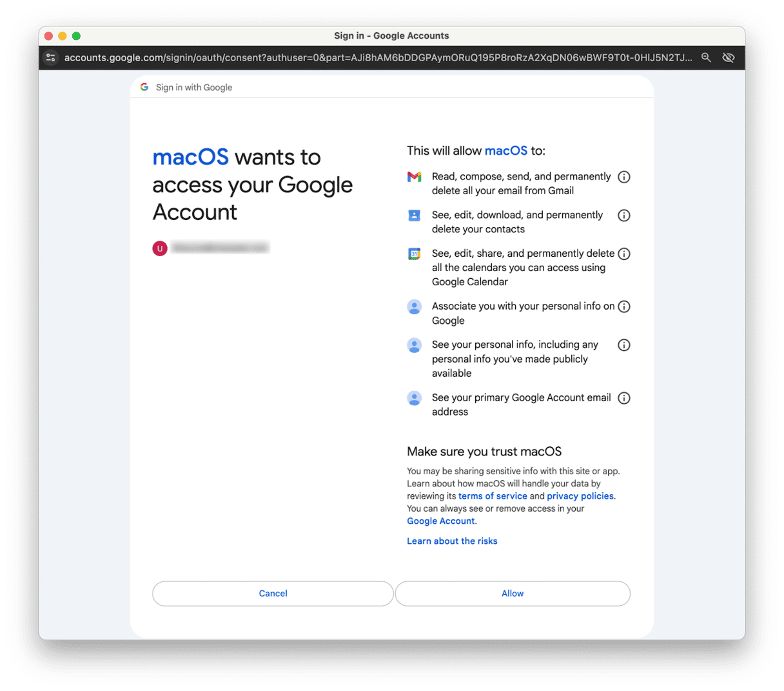The width and height of the screenshot is (784, 691).
Task: Click the blue macOS link in 'This will allow'
Action: click(505, 151)
